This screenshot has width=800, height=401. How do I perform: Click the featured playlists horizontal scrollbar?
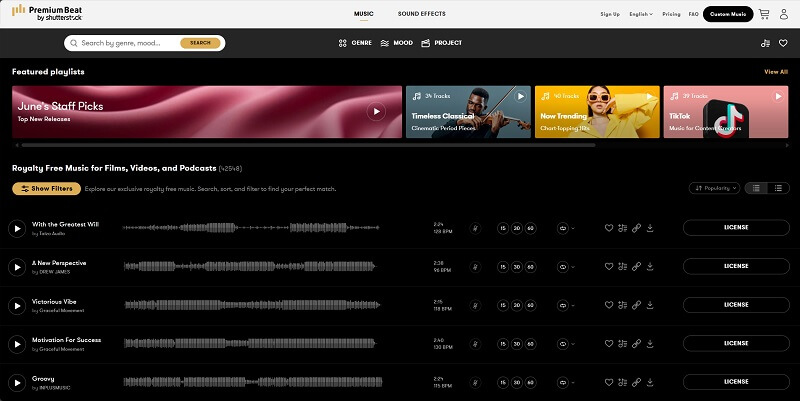(308, 145)
